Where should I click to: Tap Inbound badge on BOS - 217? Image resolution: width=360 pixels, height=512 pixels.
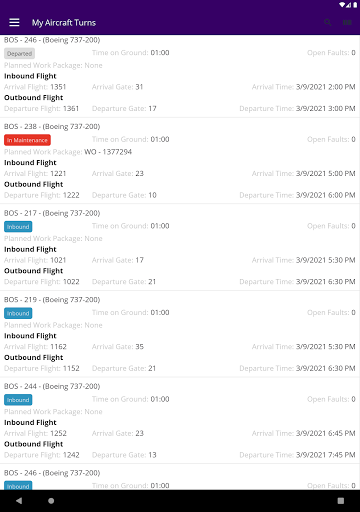coord(18,227)
